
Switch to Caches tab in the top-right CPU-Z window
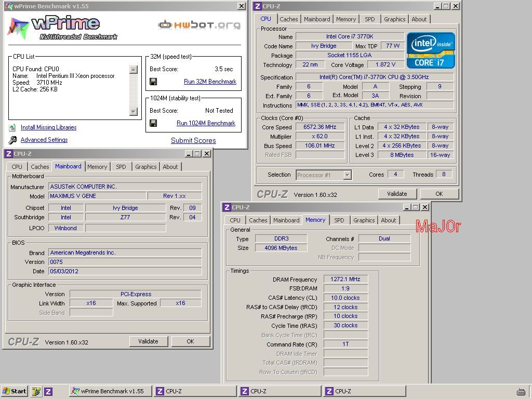(x=289, y=19)
